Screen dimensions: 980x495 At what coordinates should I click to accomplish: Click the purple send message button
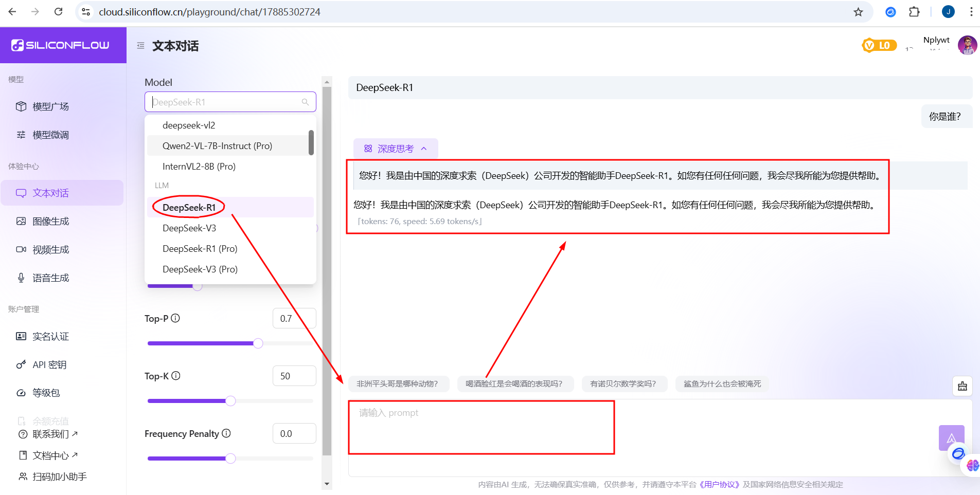pos(951,437)
